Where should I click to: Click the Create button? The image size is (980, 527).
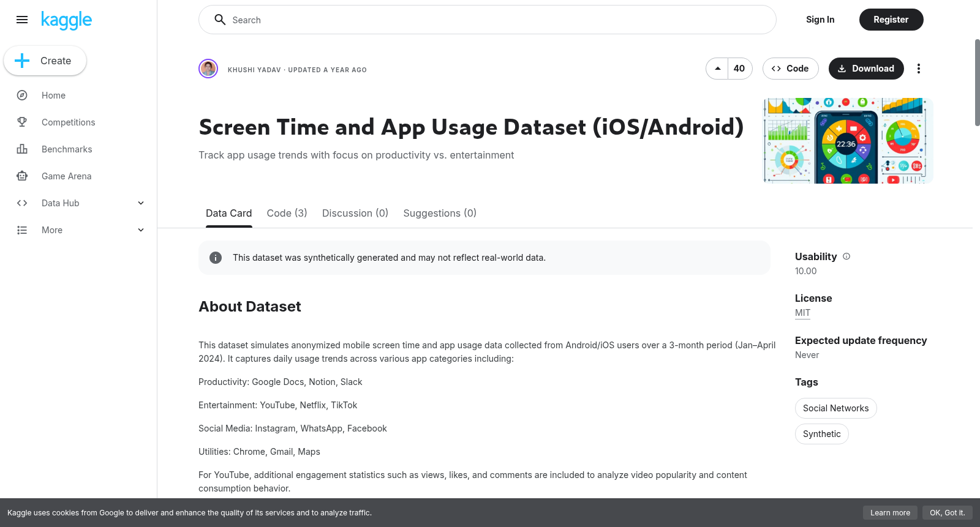pos(45,61)
